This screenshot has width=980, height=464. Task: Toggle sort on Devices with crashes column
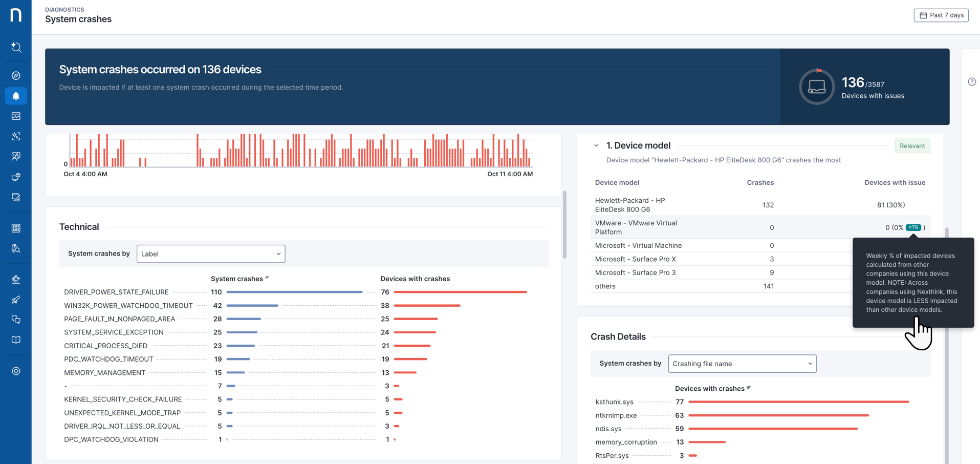749,388
